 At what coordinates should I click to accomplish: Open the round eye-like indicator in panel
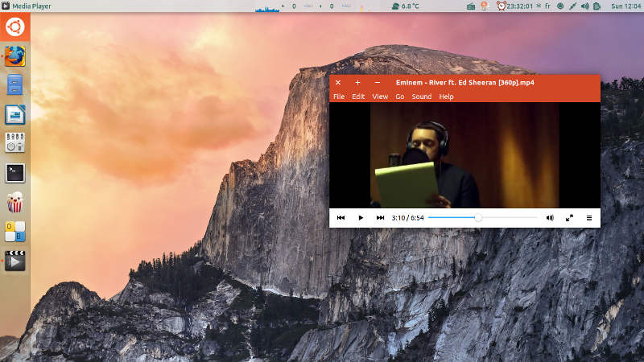[560, 6]
